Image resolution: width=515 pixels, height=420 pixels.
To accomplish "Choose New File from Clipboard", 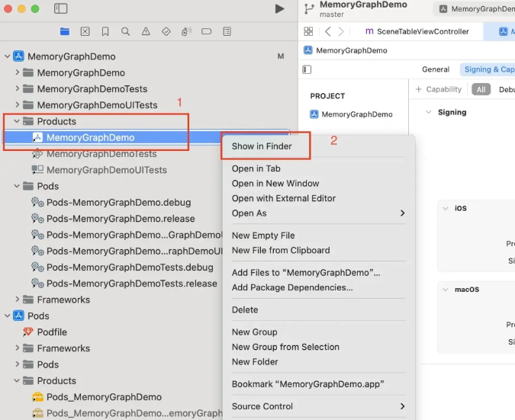I will click(x=281, y=250).
